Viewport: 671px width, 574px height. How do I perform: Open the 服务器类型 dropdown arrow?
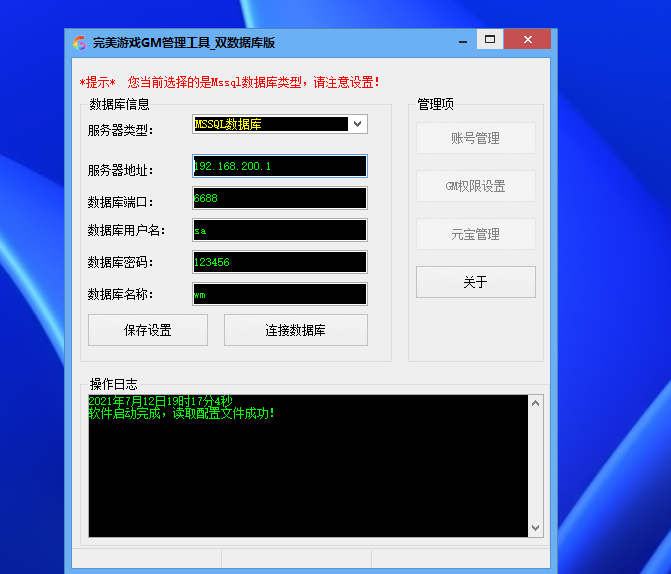point(358,124)
